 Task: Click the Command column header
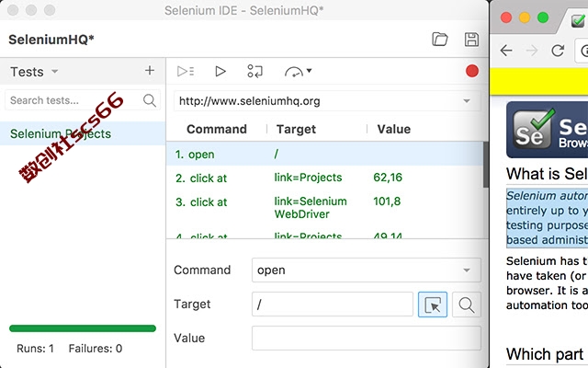click(217, 129)
